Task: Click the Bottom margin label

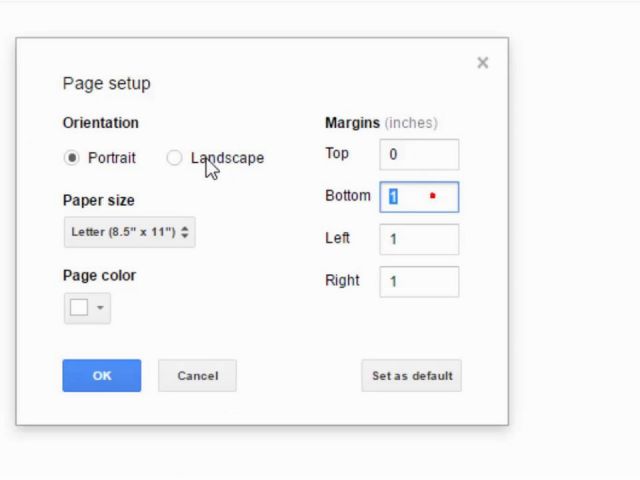Action: point(348,196)
